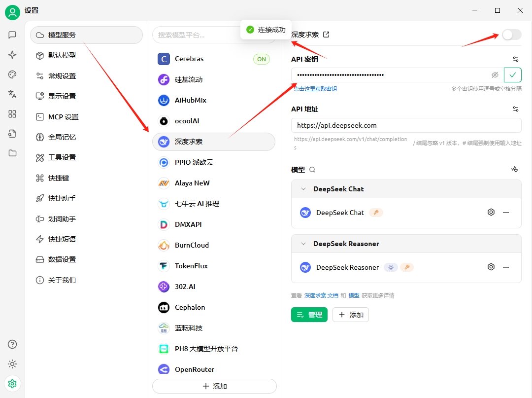Search models with magnifier icon beside 模型

(312, 170)
